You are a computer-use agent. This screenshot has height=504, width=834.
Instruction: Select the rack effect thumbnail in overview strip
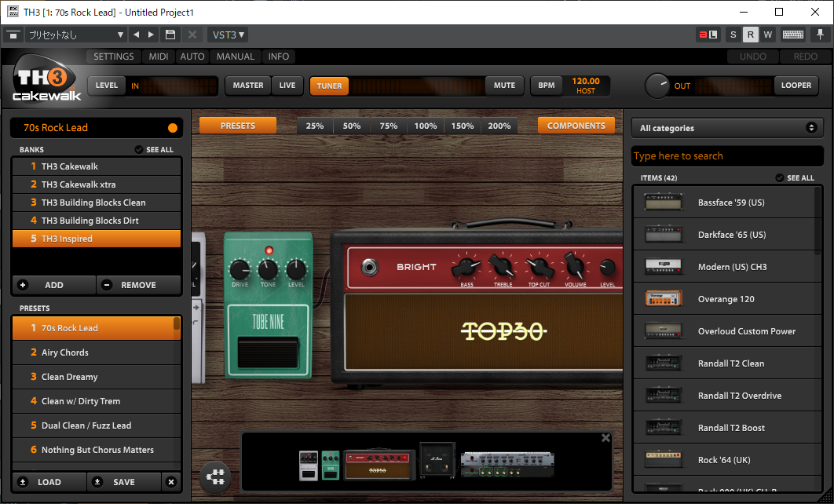[x=507, y=464]
